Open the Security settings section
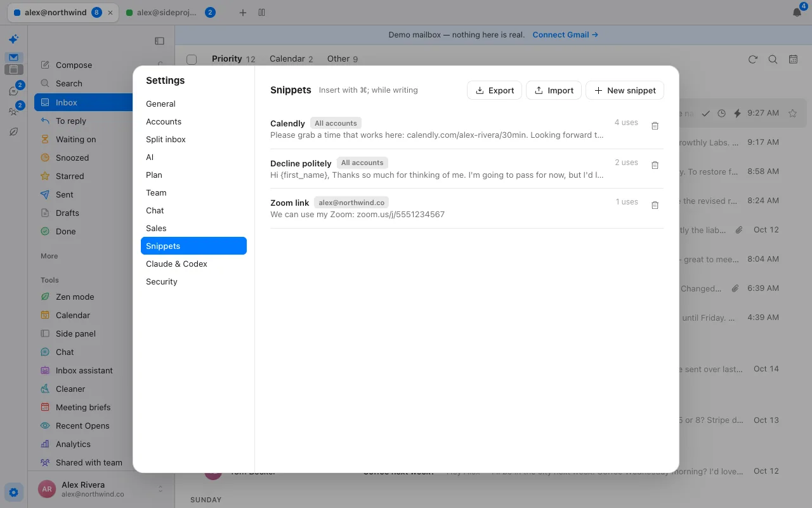Image resolution: width=812 pixels, height=508 pixels. pyautogui.click(x=193, y=281)
